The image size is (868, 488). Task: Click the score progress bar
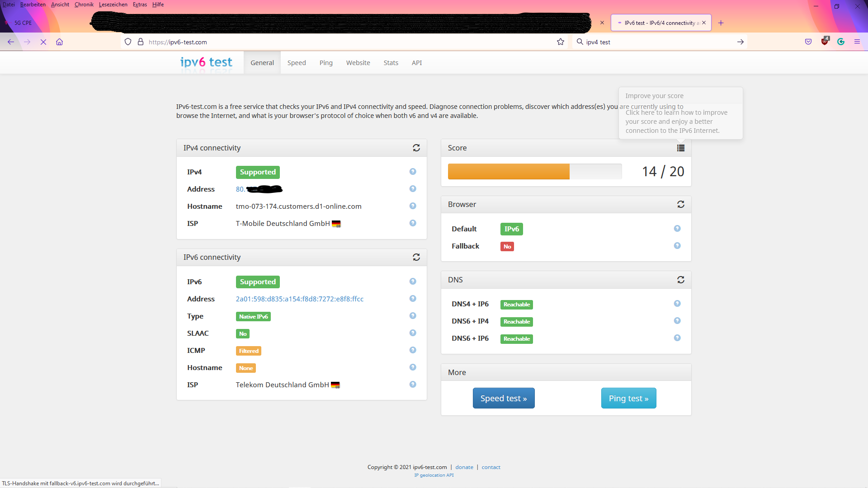pyautogui.click(x=534, y=172)
